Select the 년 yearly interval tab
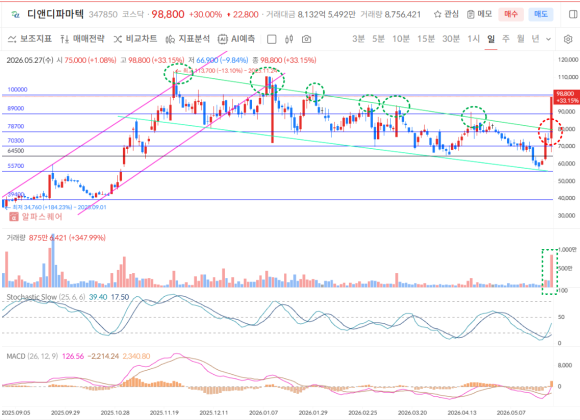580x420 pixels. 536,39
